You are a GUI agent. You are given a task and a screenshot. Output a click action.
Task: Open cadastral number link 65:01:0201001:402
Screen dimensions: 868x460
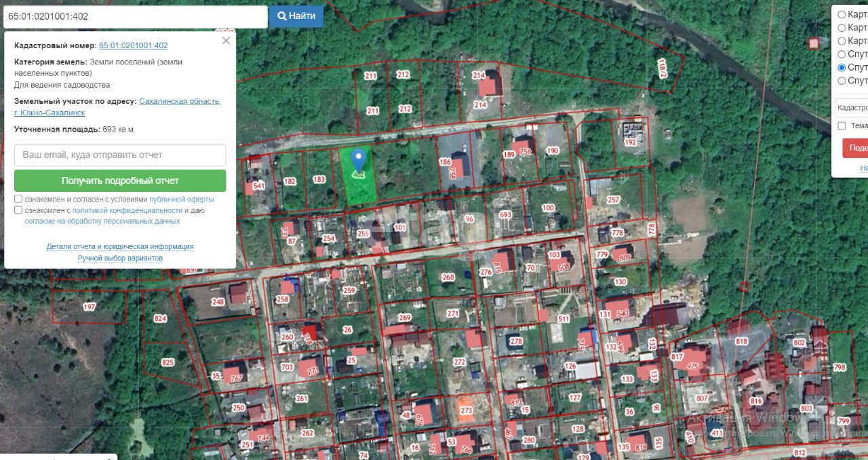pos(134,45)
